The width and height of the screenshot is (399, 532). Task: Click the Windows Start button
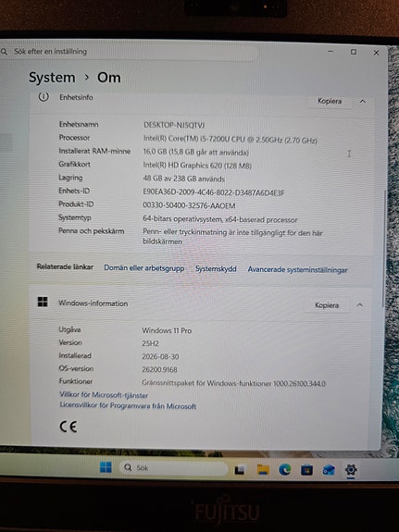106,467
